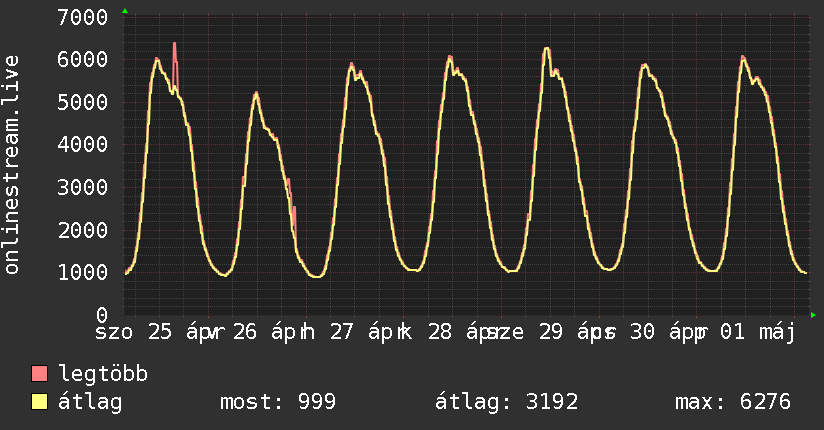The width and height of the screenshot is (824, 430).
Task: Click the 2000 y-axis label
Action: click(x=83, y=230)
